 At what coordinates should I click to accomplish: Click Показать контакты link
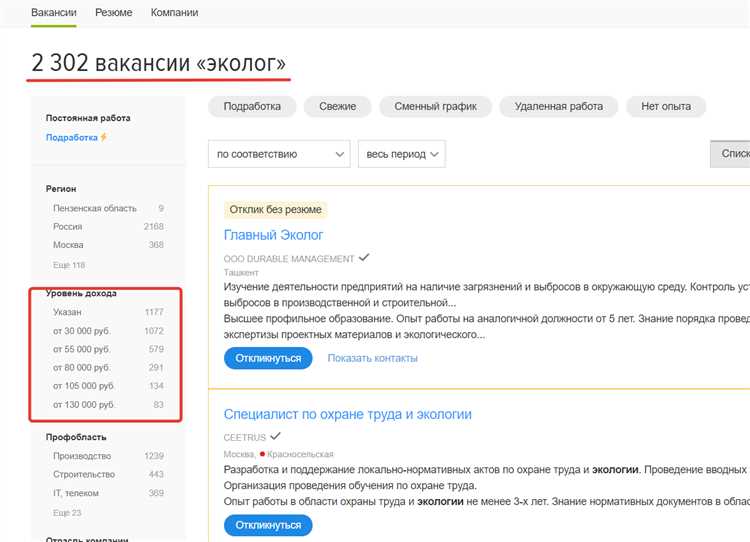coord(373,358)
